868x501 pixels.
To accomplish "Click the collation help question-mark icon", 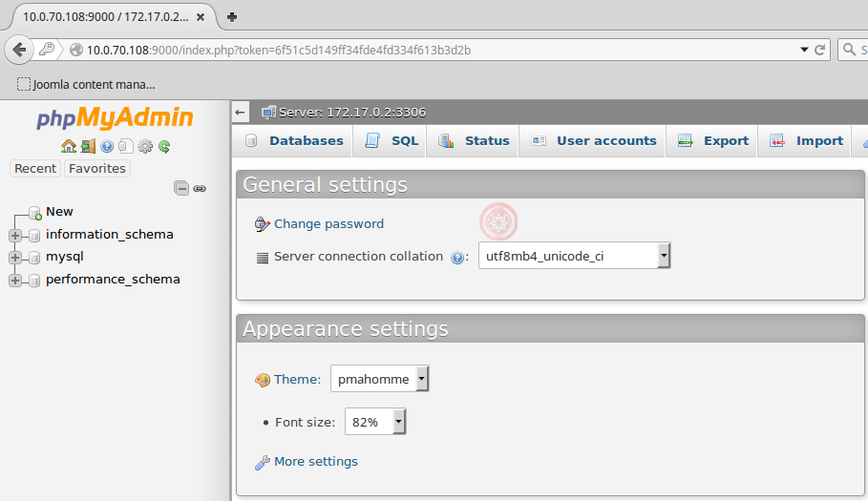I will (x=456, y=257).
